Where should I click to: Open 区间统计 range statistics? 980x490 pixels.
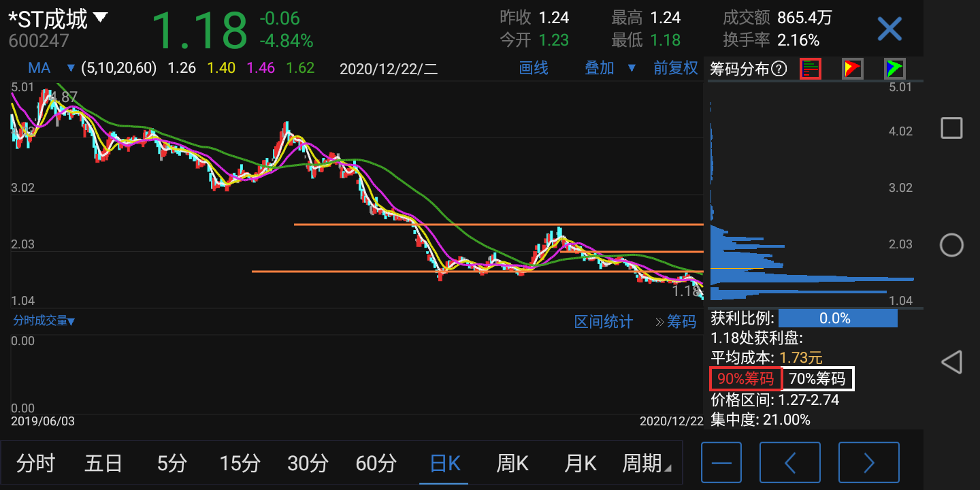tap(604, 322)
